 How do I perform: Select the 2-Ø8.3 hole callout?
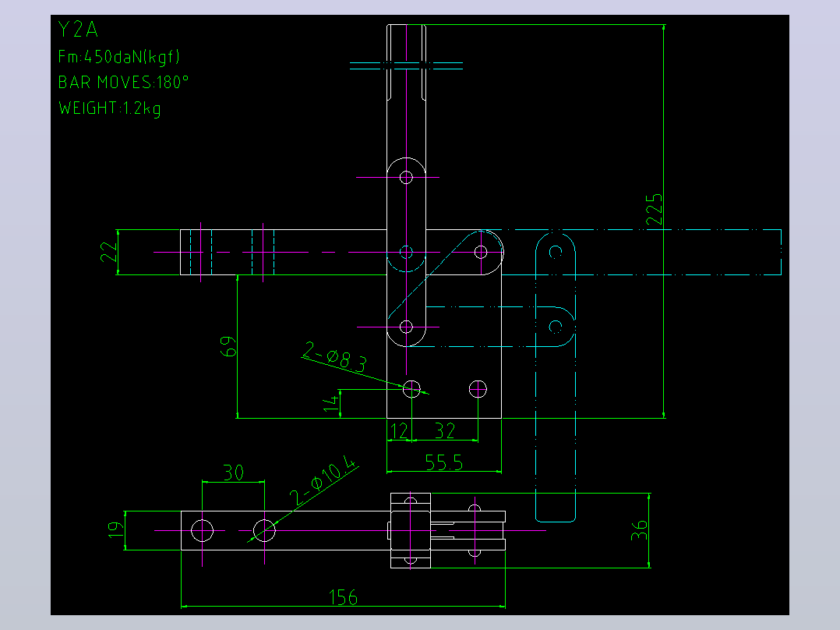click(x=335, y=356)
